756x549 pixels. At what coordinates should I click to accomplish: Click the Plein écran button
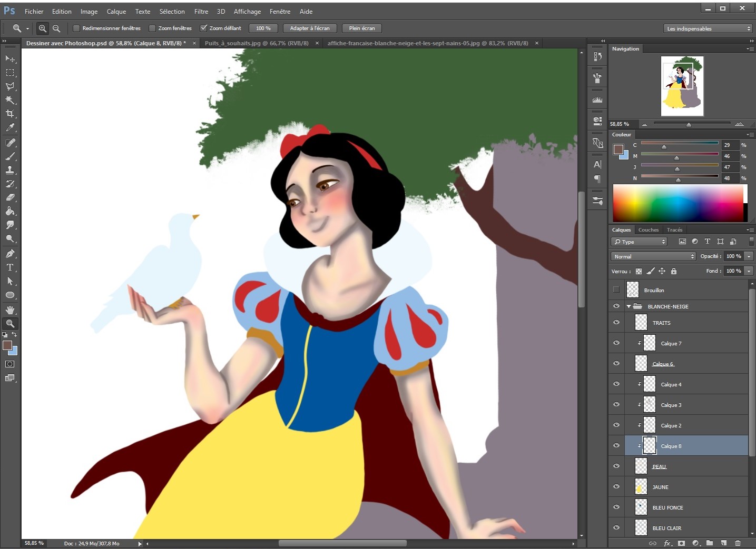pyautogui.click(x=362, y=28)
